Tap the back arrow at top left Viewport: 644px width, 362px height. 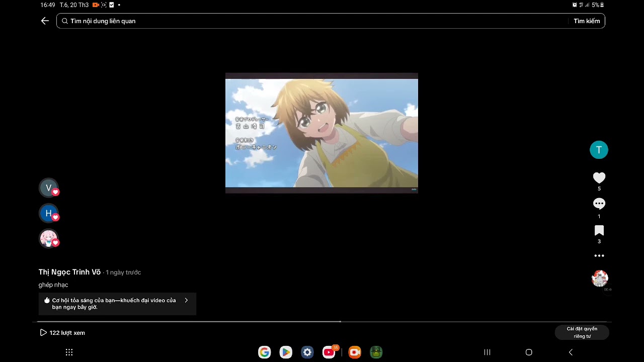pos(45,21)
